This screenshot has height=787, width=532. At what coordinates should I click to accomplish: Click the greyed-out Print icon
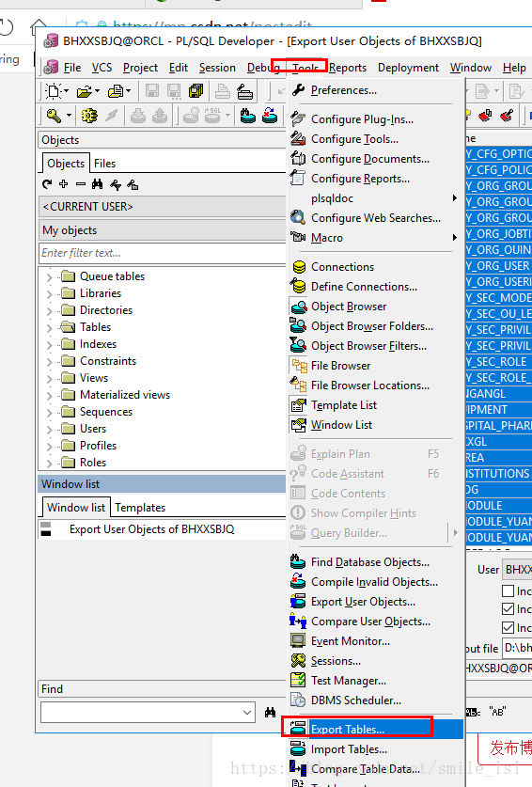(x=223, y=91)
